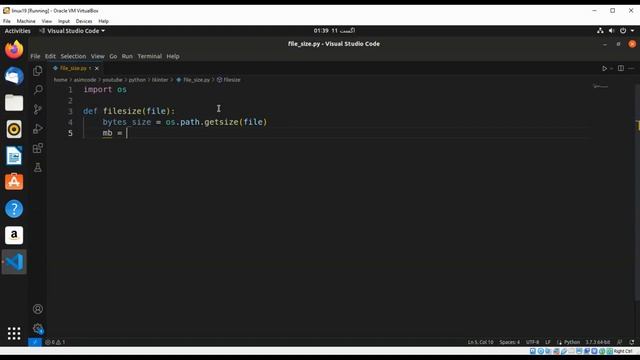Open LibreOffice Writer from the dock

[14, 156]
